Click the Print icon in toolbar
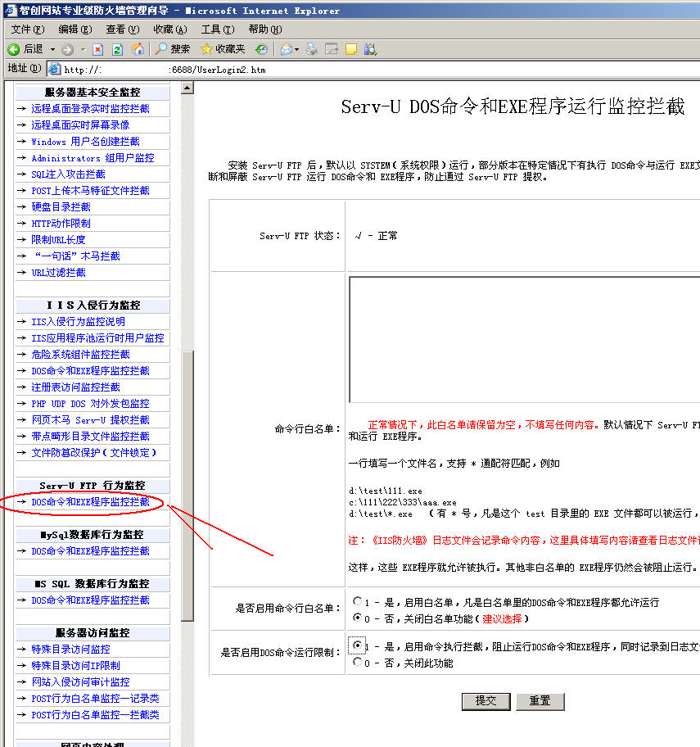The image size is (700, 747). click(x=311, y=49)
